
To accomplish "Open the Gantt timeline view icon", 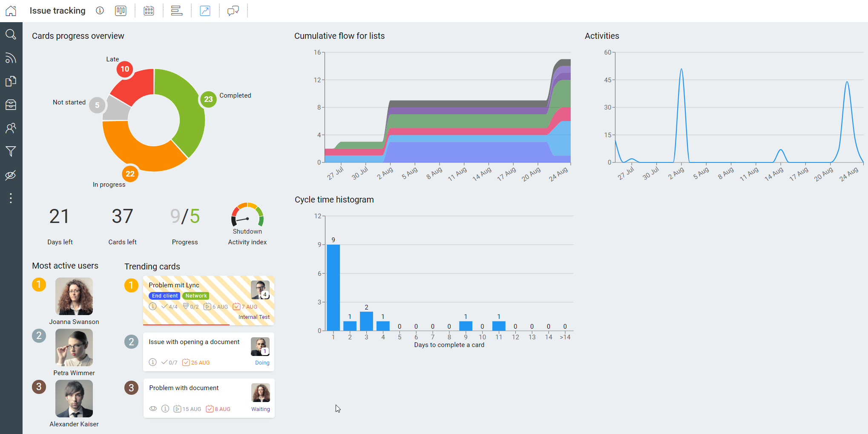I will [x=177, y=11].
